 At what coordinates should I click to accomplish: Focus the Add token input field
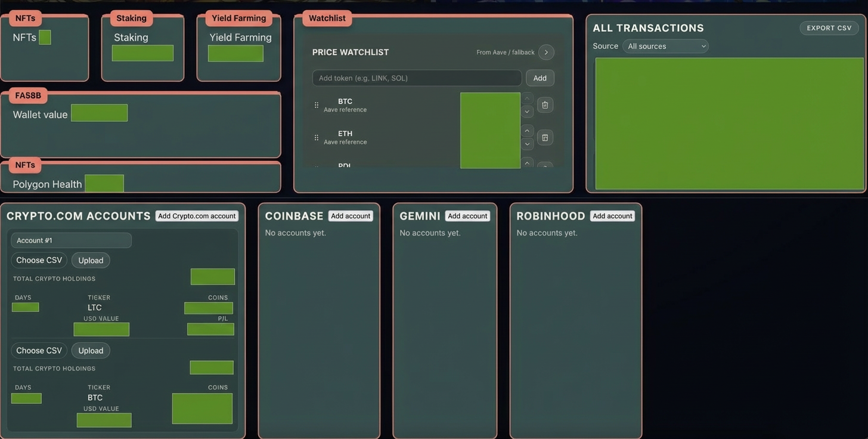coord(417,78)
